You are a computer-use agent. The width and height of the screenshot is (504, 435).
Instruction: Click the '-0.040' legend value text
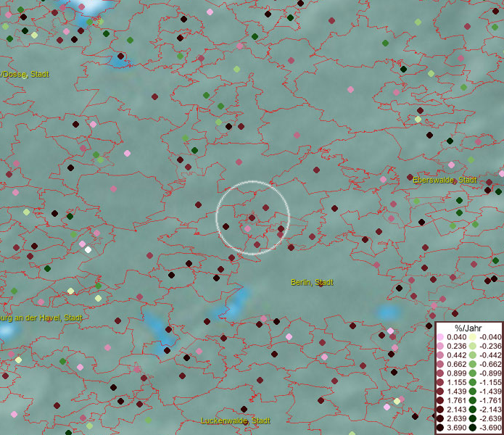click(490, 337)
